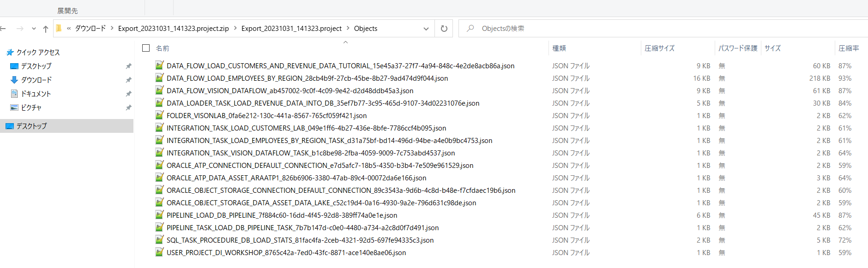This screenshot has width=868, height=268.
Task: Open クイック アクセス in navigation pane
Action: click(x=38, y=52)
